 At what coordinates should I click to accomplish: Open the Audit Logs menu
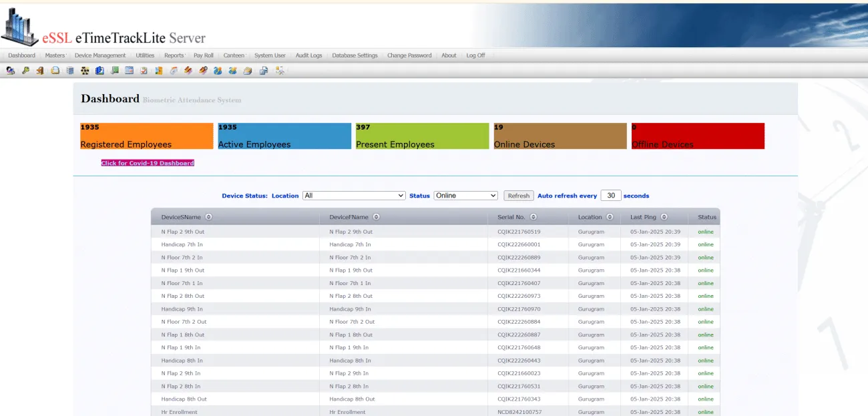(x=308, y=55)
